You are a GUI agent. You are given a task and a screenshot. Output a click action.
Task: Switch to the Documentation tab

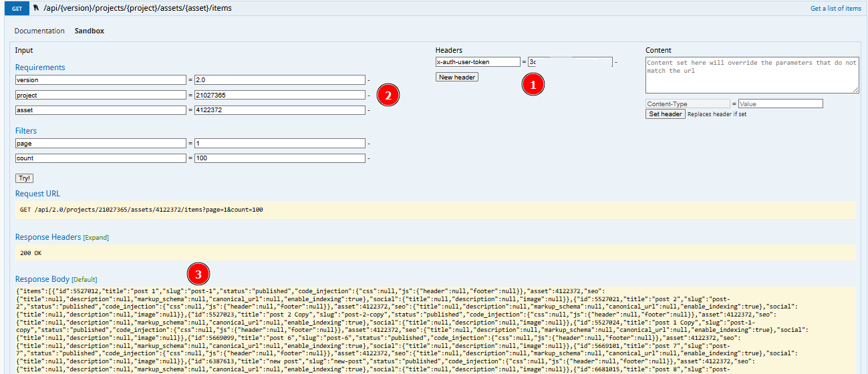[x=39, y=31]
